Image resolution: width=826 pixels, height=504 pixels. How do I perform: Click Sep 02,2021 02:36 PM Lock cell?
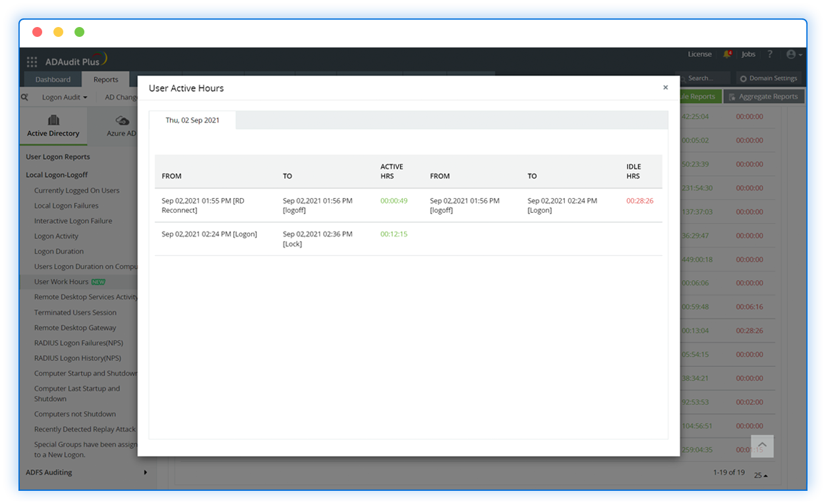(318, 239)
